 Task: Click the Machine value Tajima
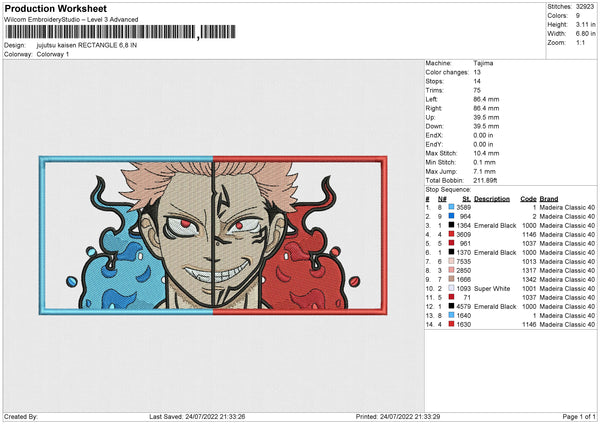(x=483, y=63)
